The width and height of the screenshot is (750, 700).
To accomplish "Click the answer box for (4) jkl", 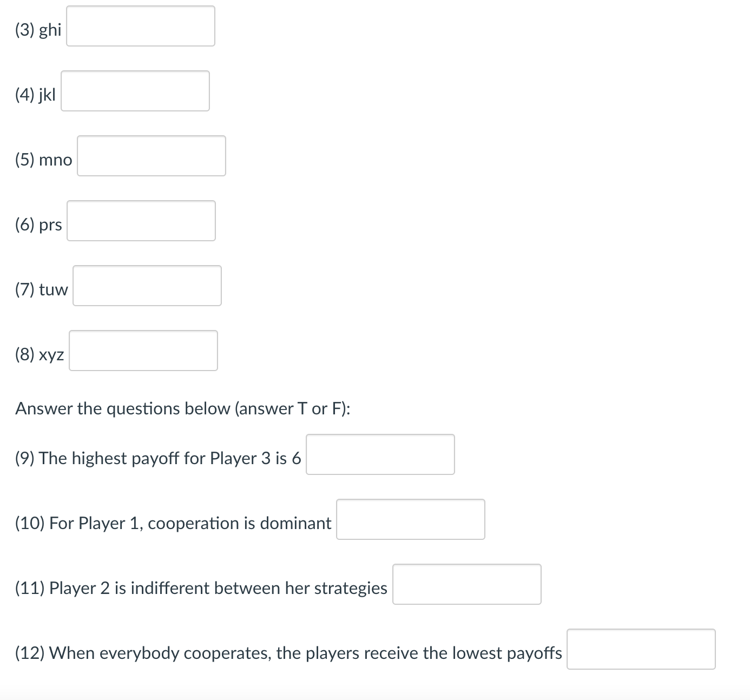I will 134,90.
